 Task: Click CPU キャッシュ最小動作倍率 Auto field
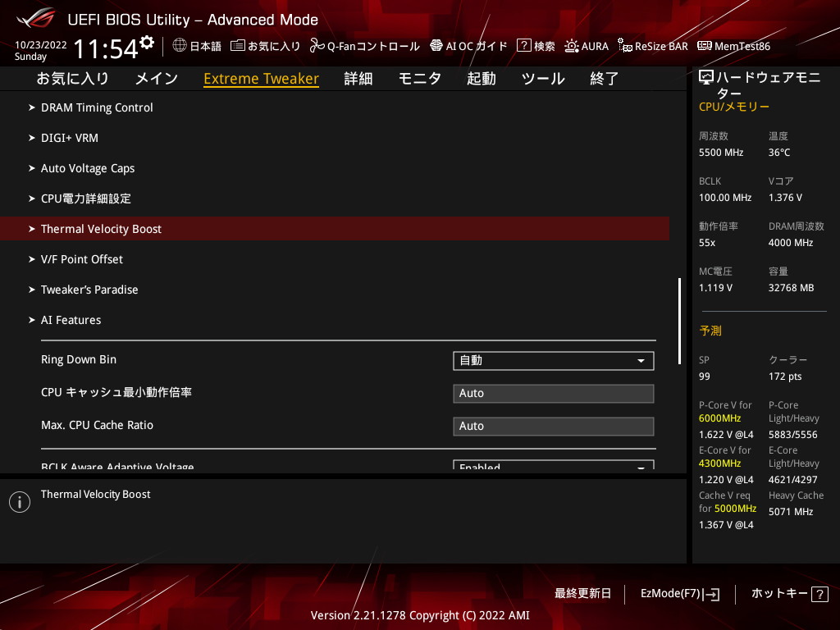[554, 393]
